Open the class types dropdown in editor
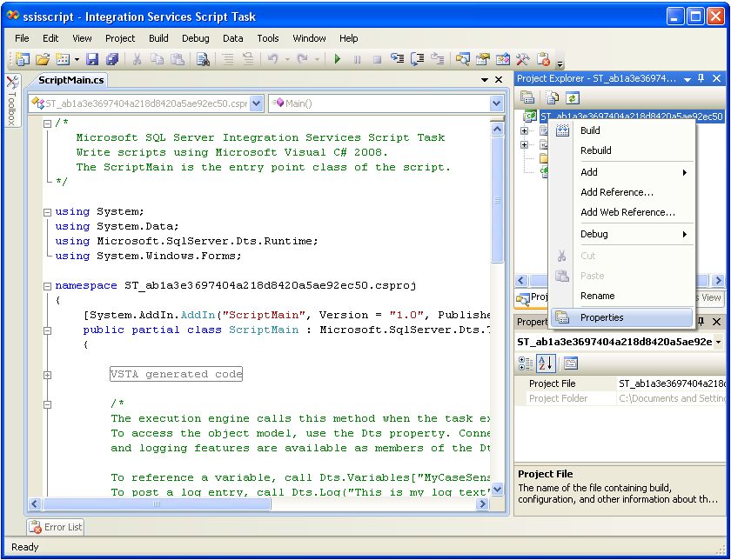The image size is (731, 560). pyautogui.click(x=255, y=103)
